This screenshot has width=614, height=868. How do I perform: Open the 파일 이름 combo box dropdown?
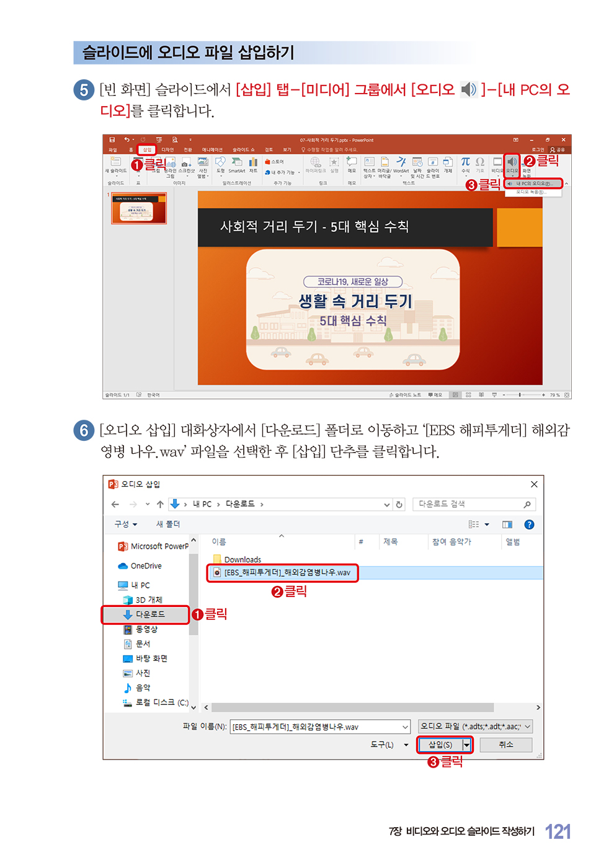click(406, 727)
